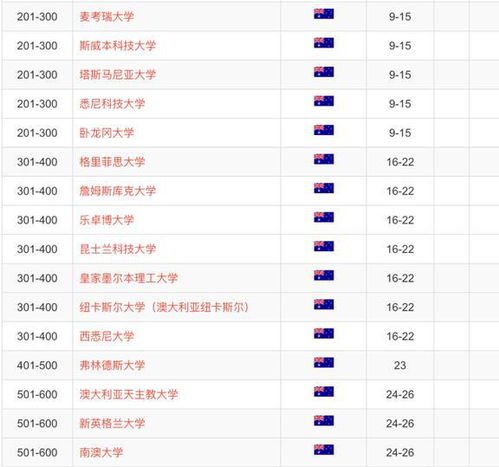Click the Australian flag in the 乐卓博大学 row
This screenshot has width=499, height=467.
[324, 217]
